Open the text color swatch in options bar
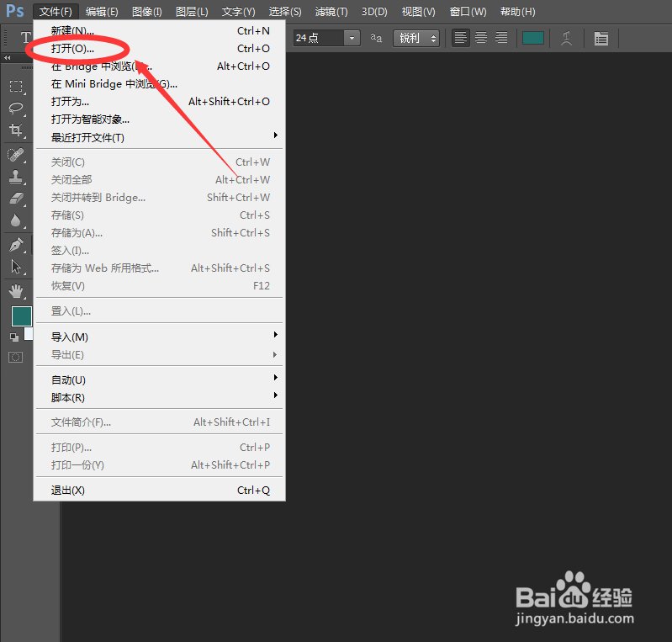 [x=532, y=38]
